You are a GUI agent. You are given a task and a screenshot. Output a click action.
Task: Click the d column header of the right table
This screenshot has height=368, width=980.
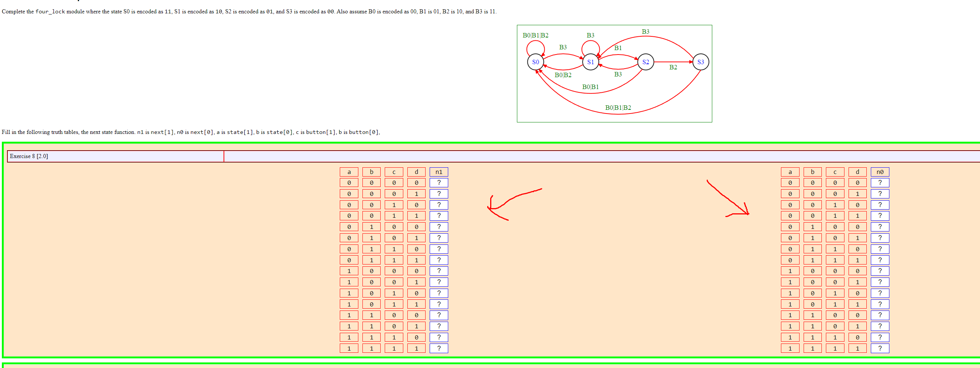tap(857, 171)
